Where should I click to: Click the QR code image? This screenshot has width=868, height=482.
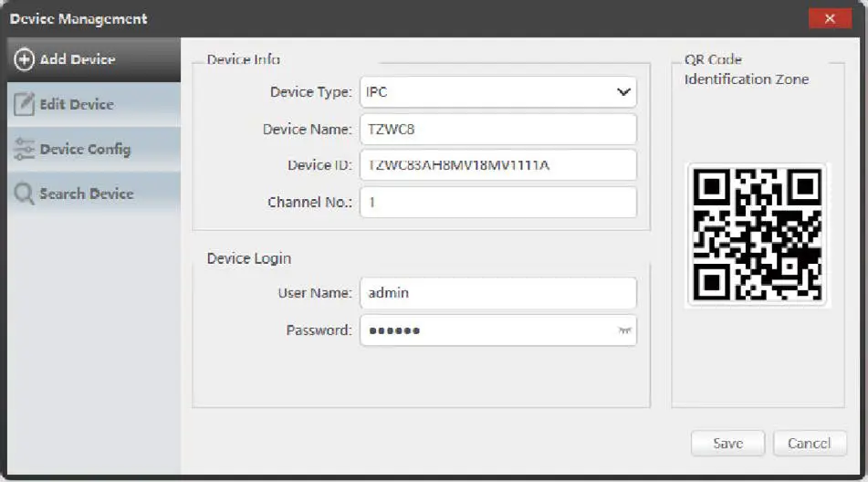(x=757, y=236)
